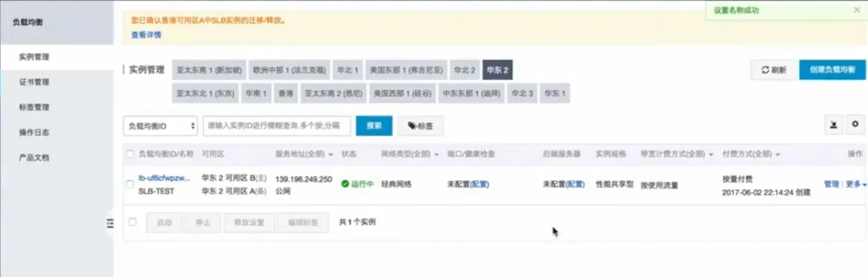This screenshot has height=277, width=868.
Task: Click 2017-06-02 22:14:24 创建 timestamp
Action: (x=766, y=192)
